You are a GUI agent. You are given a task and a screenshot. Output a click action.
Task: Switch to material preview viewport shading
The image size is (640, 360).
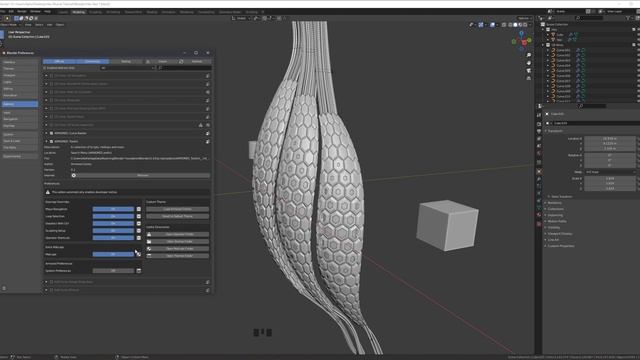(x=520, y=25)
